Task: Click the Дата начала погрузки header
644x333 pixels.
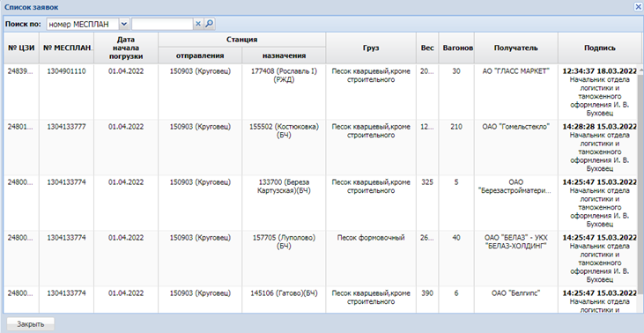Action: 126,48
